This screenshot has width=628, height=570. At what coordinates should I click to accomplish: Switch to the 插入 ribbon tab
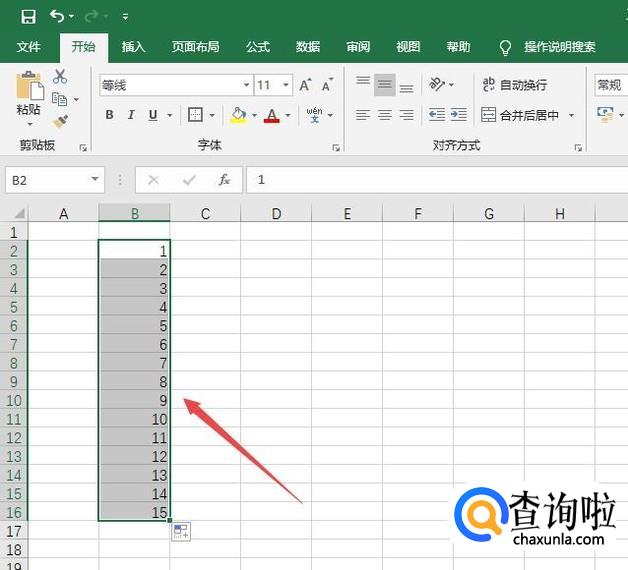point(133,47)
